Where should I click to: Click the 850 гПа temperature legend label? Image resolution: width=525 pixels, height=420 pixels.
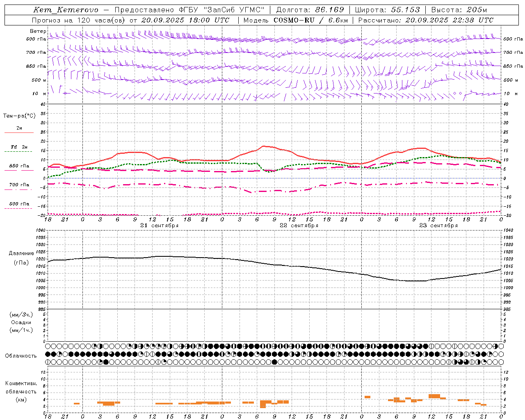[x=19, y=166]
